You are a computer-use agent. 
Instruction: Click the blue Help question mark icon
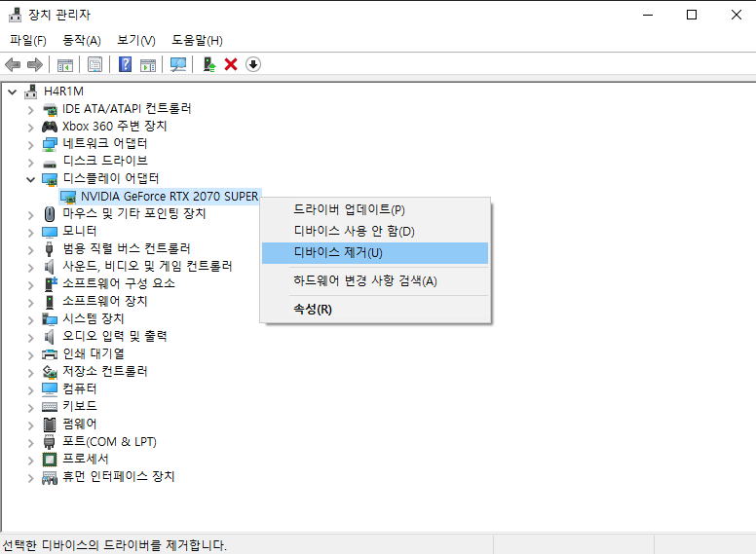[x=126, y=64]
